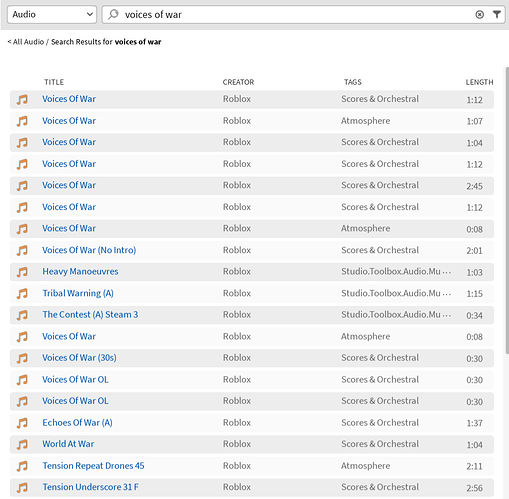Click Roblox creator of Tribal Warning (A)

pyautogui.click(x=237, y=293)
